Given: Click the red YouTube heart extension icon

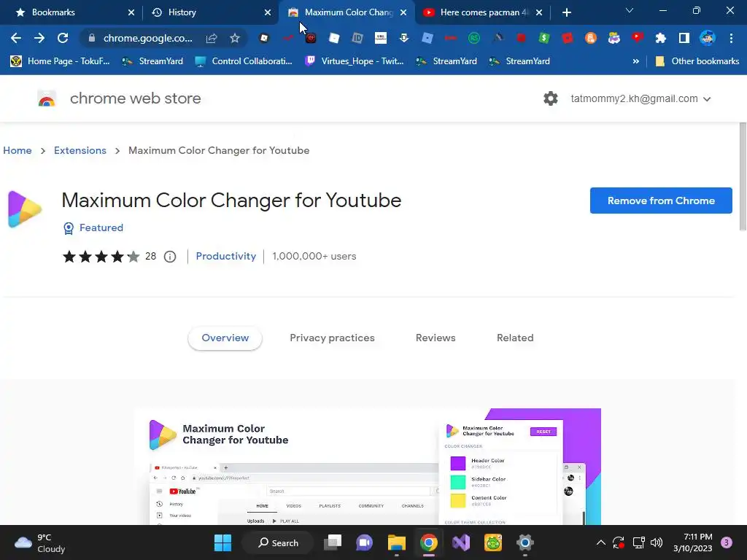Looking at the screenshot, I should [x=638, y=38].
